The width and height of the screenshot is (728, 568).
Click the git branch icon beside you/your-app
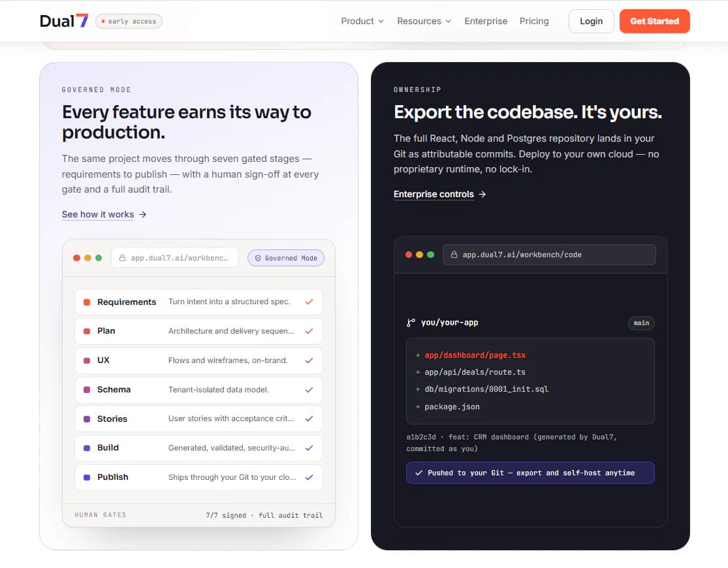[x=411, y=323]
